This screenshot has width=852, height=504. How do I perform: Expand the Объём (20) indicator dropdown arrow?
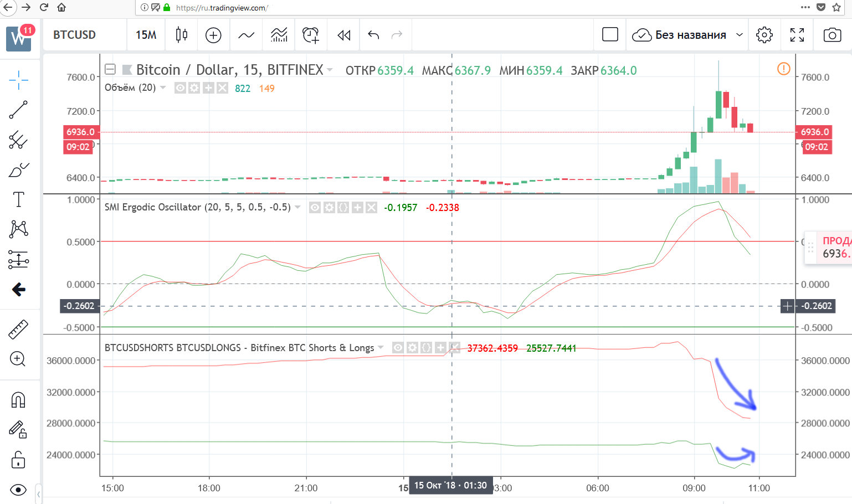point(163,88)
